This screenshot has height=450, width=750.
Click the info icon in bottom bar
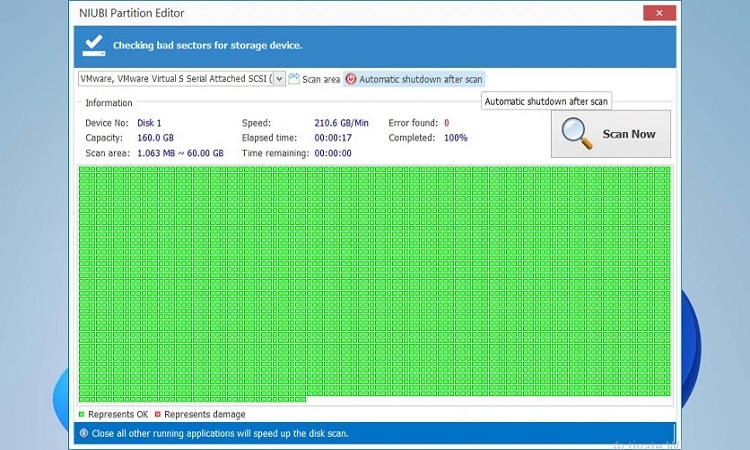click(x=84, y=433)
